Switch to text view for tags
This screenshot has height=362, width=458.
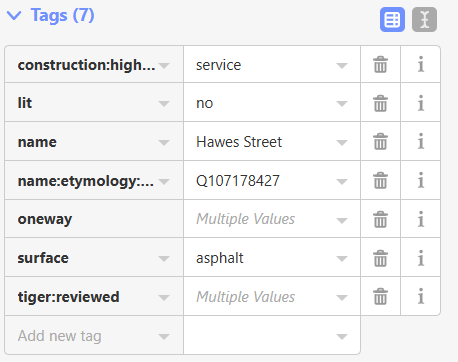(424, 20)
